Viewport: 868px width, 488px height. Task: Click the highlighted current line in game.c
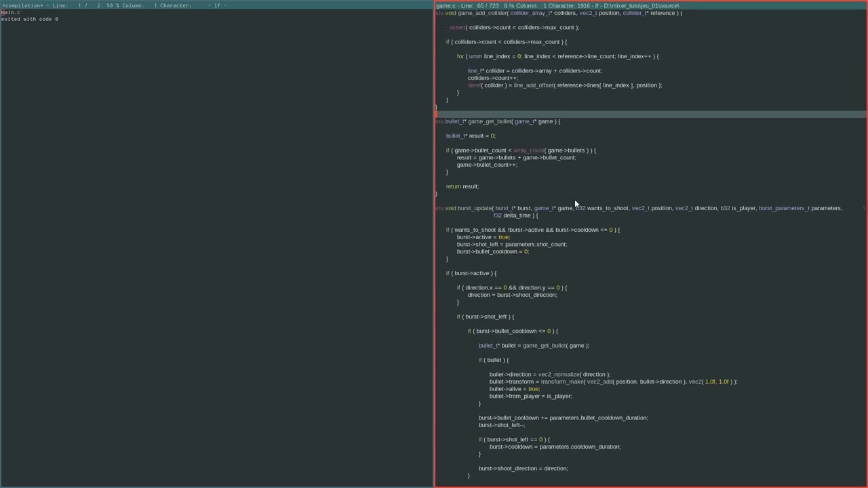[x=650, y=114]
